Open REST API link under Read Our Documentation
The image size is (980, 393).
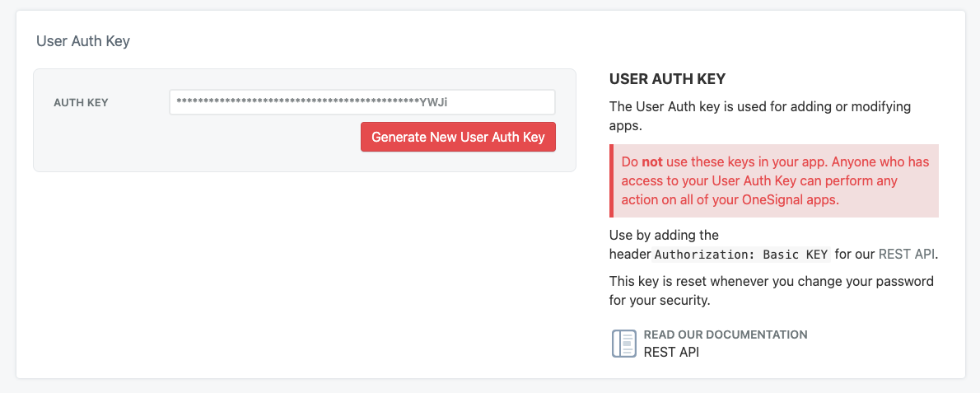pos(671,352)
